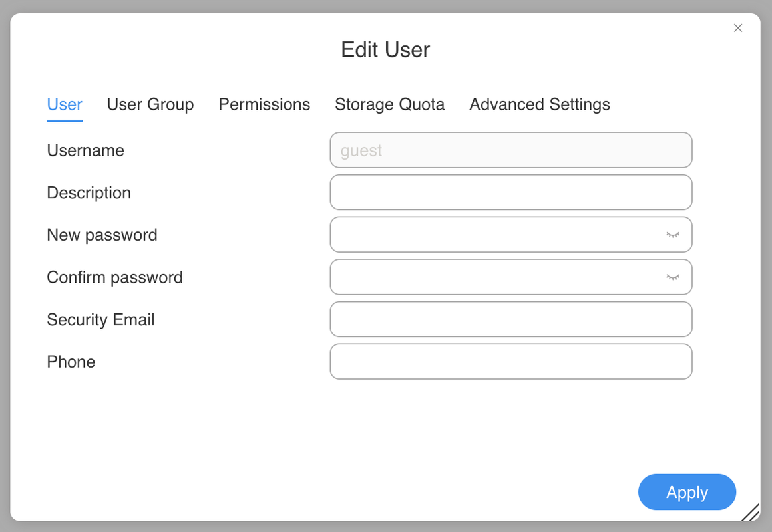
Task: Click the Phone input field
Action: click(x=510, y=362)
